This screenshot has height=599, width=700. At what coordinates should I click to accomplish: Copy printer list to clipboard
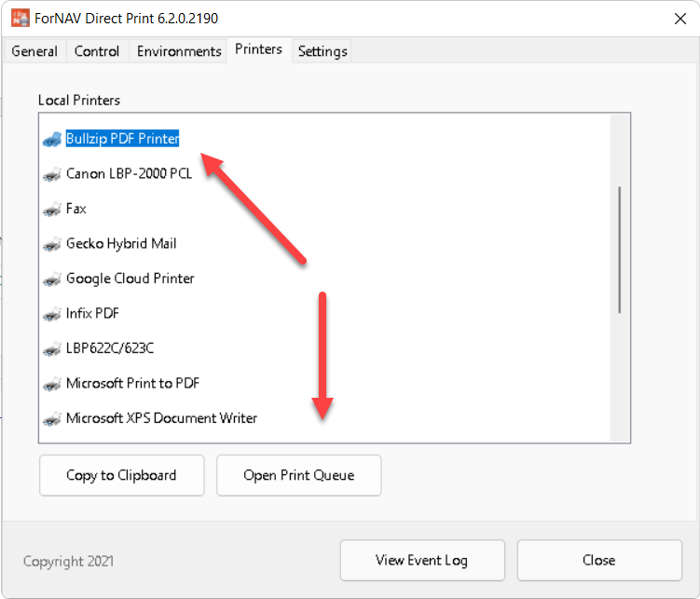point(121,475)
